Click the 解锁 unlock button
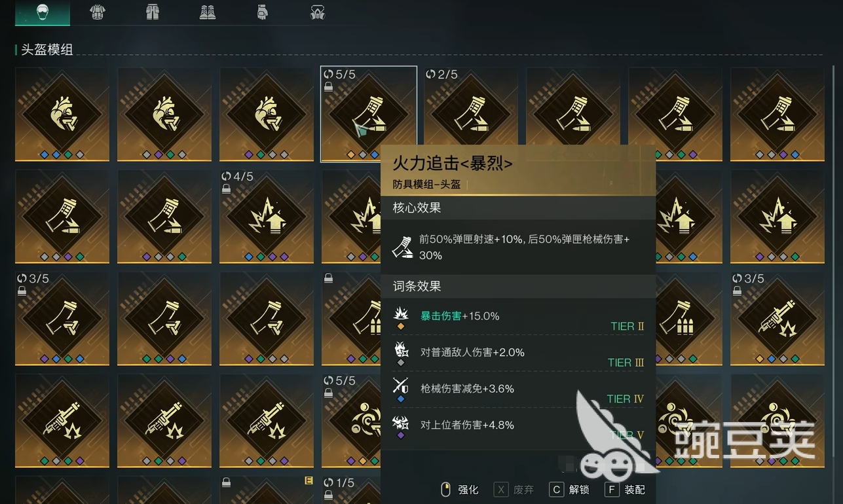The image size is (843, 504). coord(570,490)
